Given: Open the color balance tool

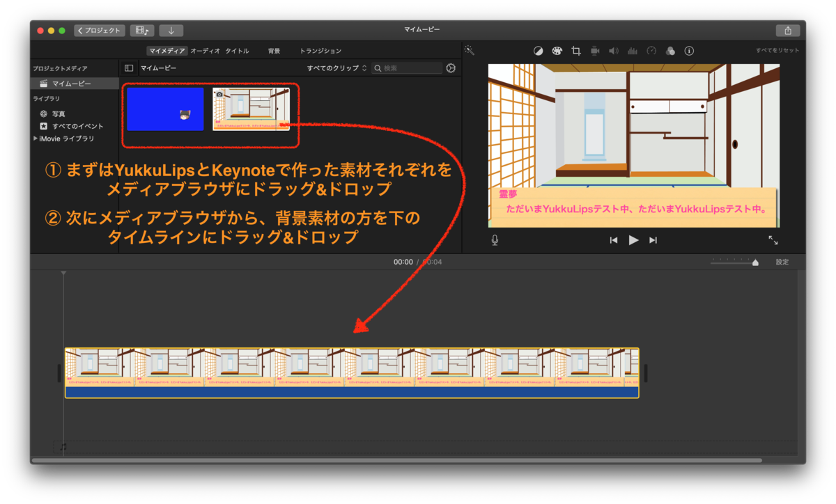Looking at the screenshot, I should (539, 51).
